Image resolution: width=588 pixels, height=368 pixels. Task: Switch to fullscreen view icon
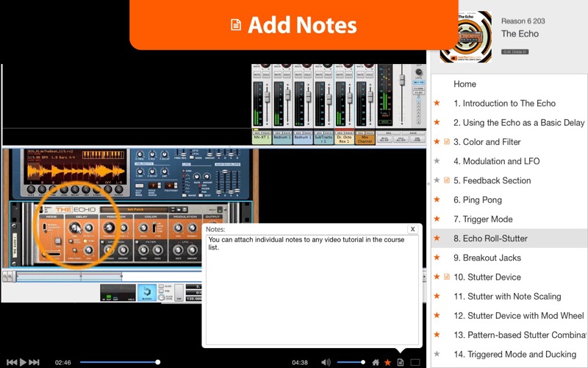tap(415, 362)
